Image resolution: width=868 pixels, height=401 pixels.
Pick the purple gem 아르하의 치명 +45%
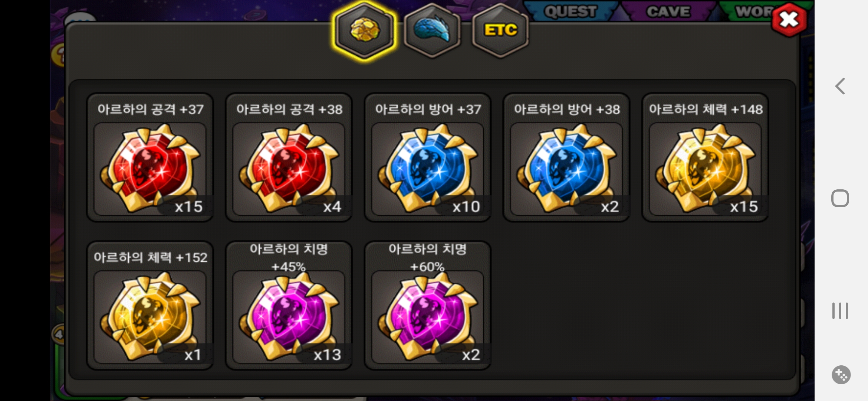[289, 305]
